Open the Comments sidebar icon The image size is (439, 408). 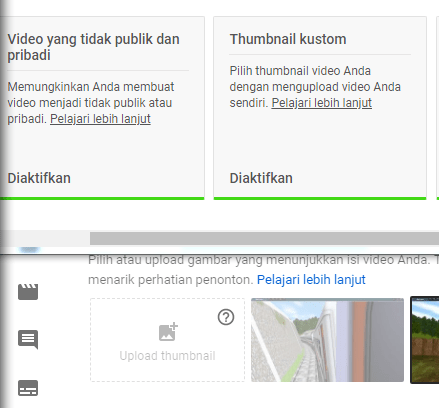[x=28, y=339]
